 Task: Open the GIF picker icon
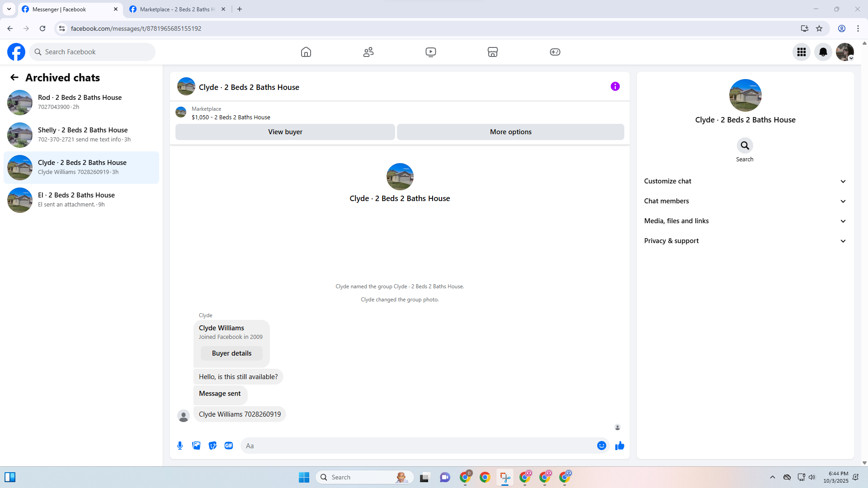tap(229, 446)
